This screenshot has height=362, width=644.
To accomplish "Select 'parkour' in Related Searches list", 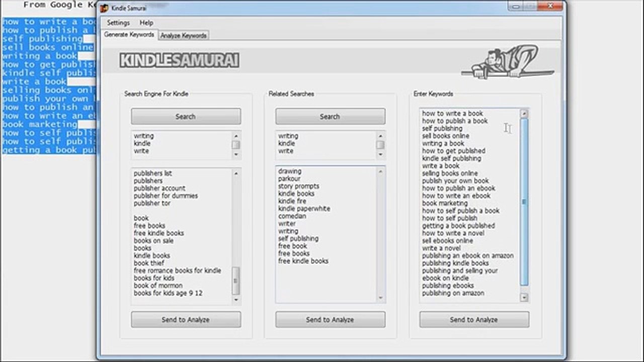I will 289,178.
